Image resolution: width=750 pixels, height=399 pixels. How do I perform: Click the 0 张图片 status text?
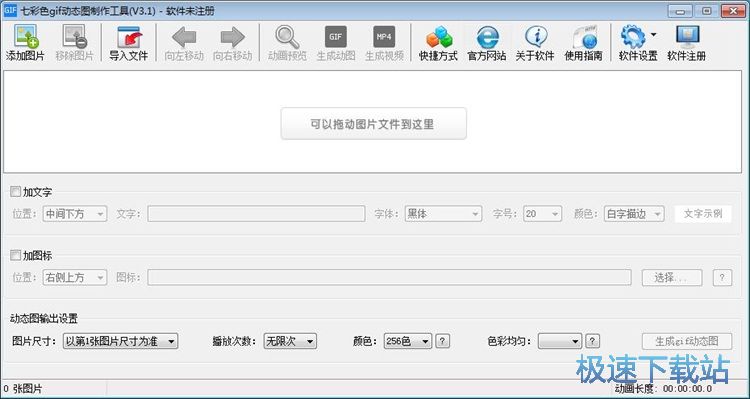pos(23,389)
